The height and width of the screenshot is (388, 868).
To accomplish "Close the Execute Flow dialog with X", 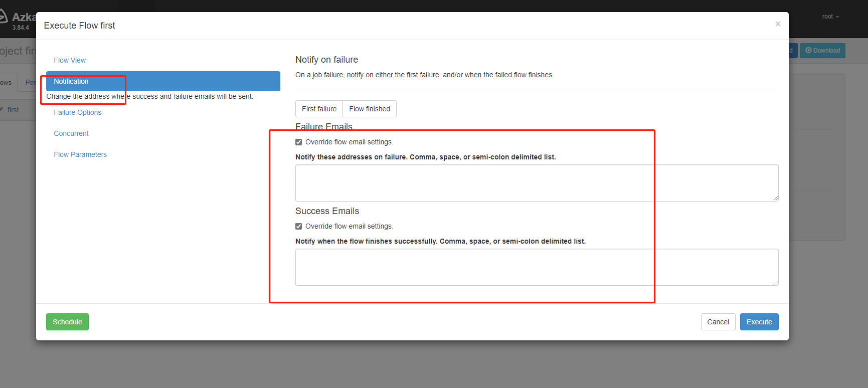I will coord(778,24).
